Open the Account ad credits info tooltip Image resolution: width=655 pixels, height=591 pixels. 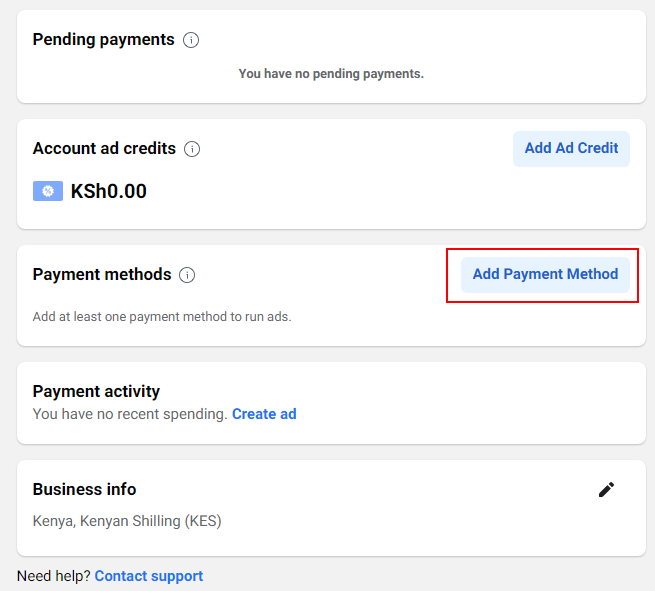tap(192, 149)
